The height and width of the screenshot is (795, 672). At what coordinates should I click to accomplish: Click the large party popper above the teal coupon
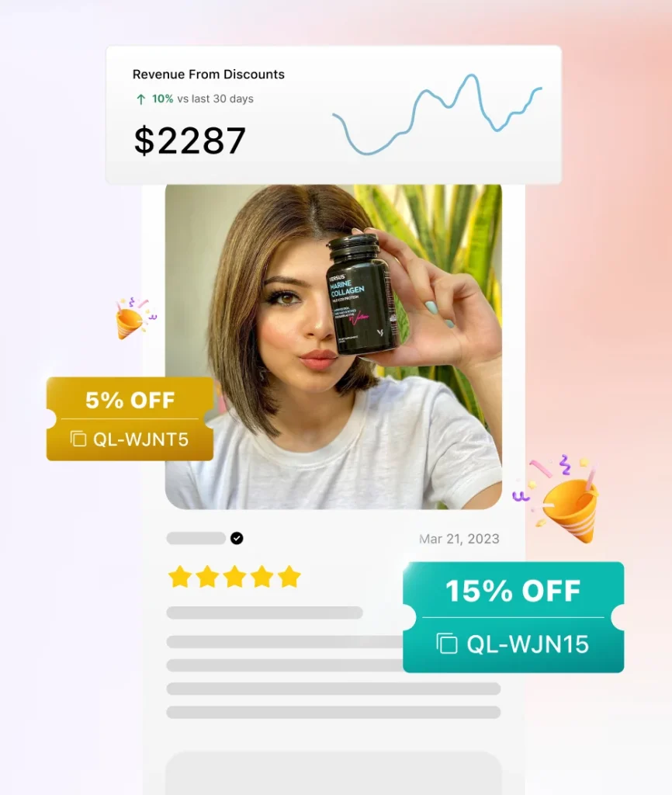[x=559, y=498]
